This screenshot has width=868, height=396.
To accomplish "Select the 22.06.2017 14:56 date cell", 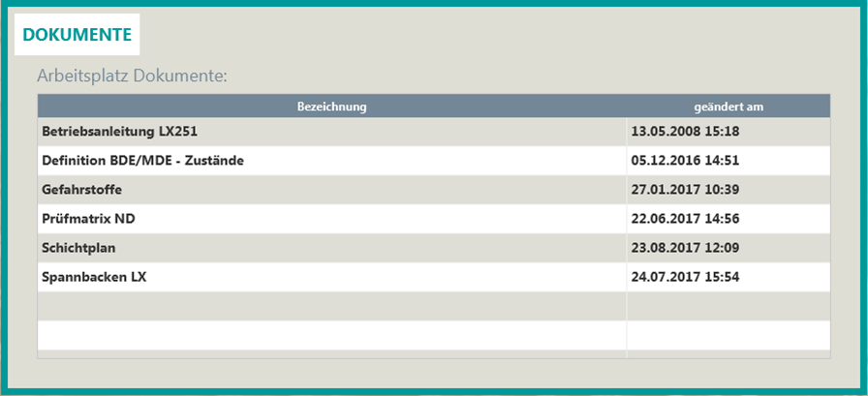I will 685,219.
